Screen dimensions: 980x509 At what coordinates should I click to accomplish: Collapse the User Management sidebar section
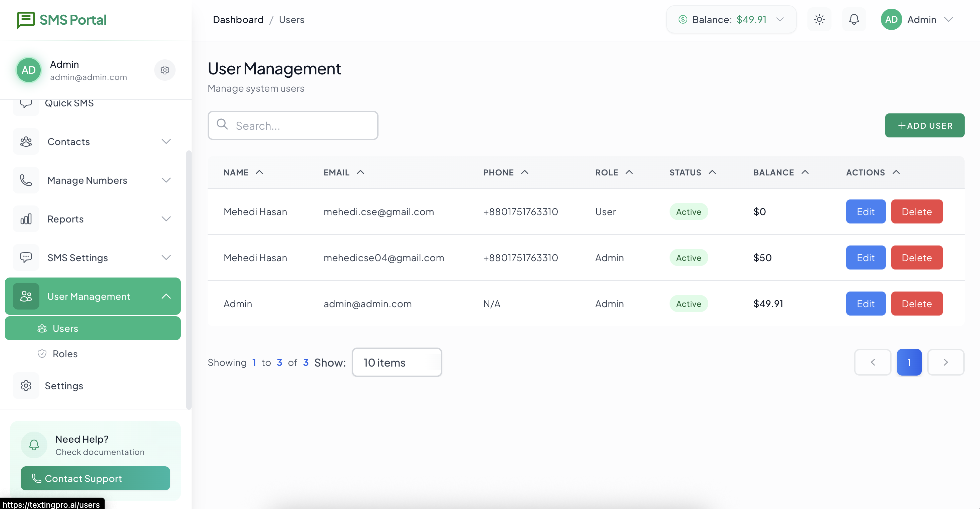166,296
